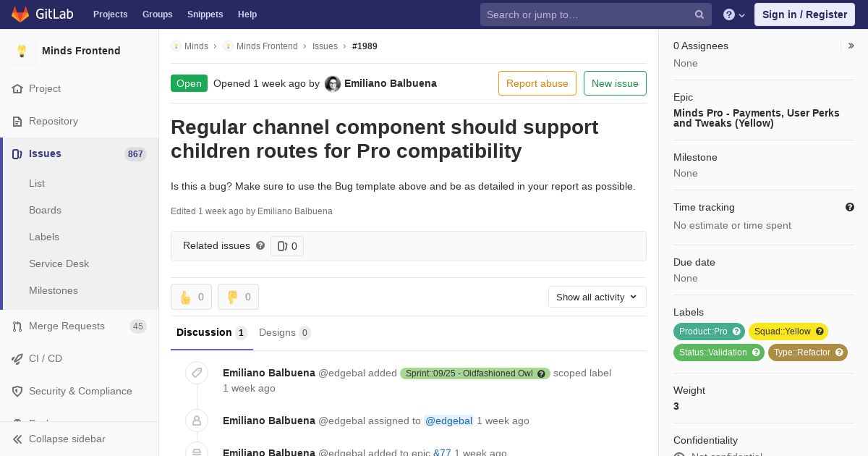The width and height of the screenshot is (868, 456).
Task: Open the Projects menu in the navbar
Action: 110,14
